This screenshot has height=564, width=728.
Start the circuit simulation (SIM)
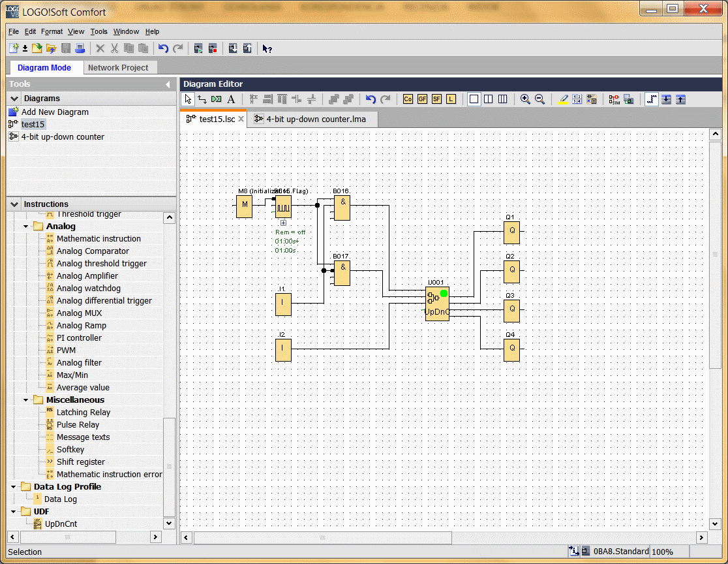pyautogui.click(x=614, y=99)
